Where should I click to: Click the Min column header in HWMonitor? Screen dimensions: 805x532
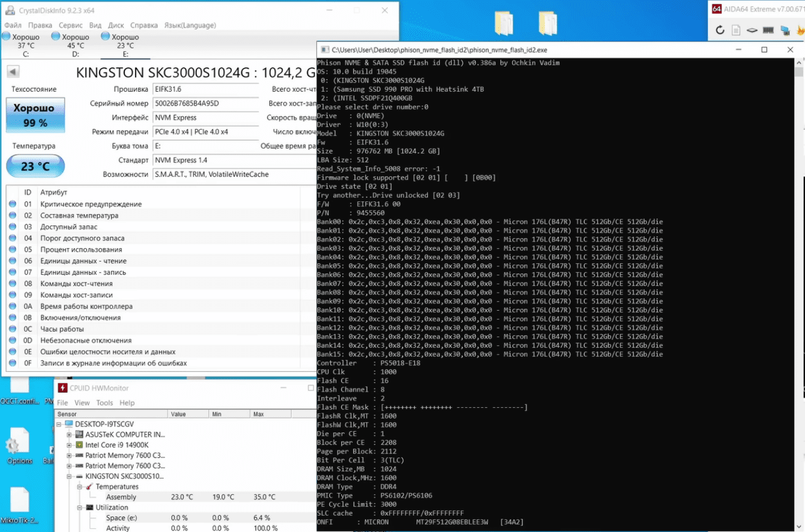[x=229, y=414]
